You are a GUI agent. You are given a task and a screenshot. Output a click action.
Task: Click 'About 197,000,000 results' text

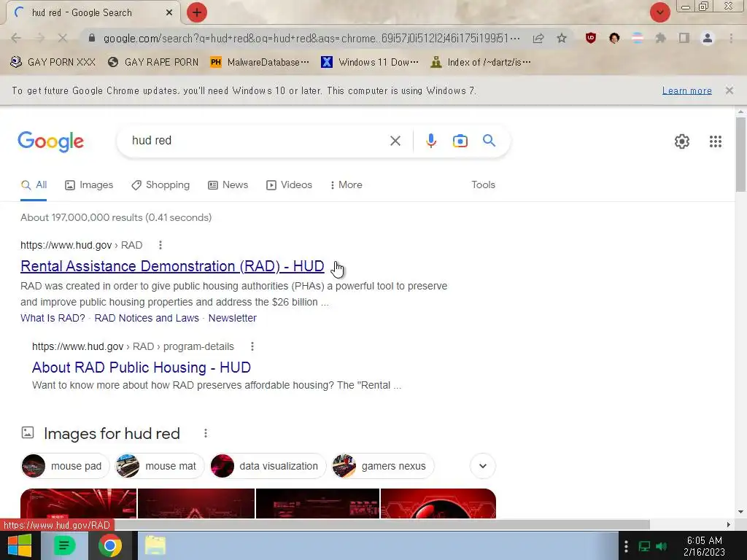116,217
